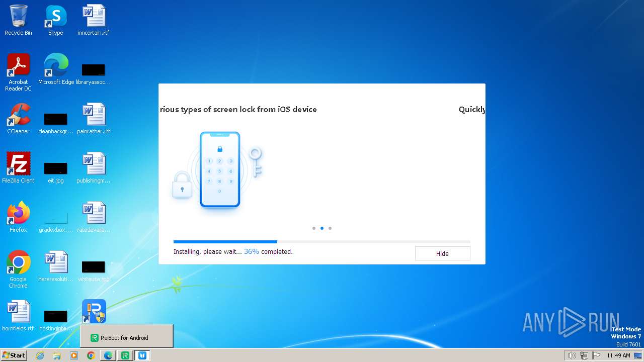Switch to ReiBoot green taskbar button

pyautogui.click(x=125, y=355)
